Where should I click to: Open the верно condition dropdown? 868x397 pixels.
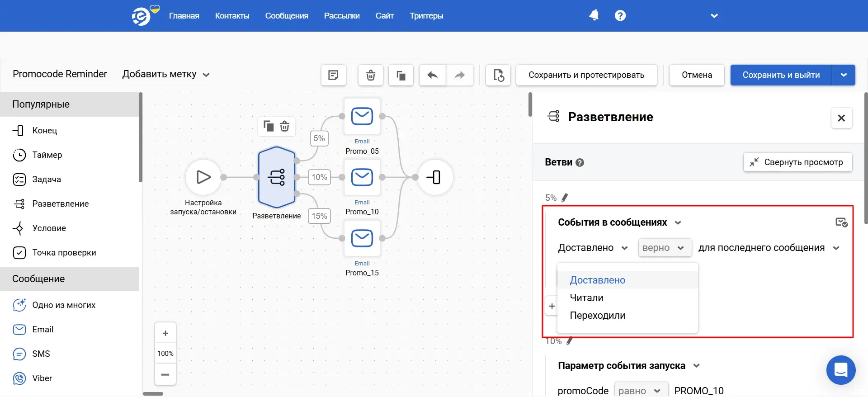coord(664,248)
